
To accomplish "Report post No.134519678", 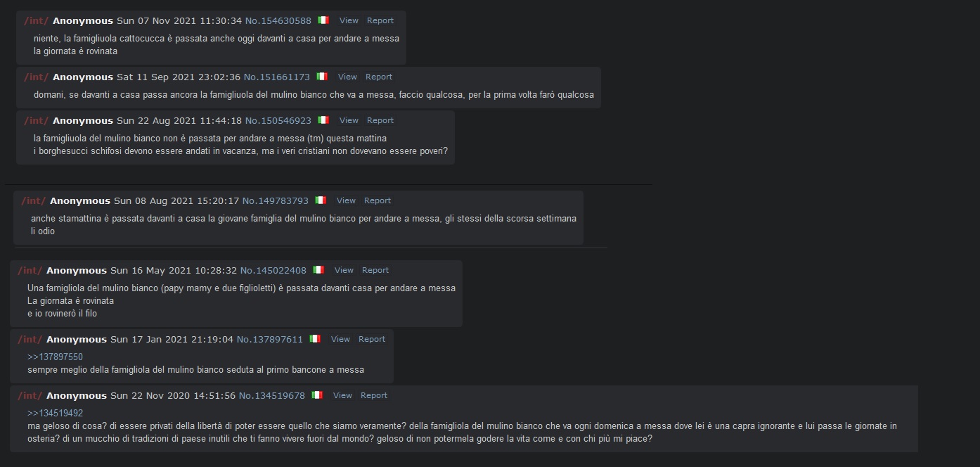I will (x=374, y=395).
